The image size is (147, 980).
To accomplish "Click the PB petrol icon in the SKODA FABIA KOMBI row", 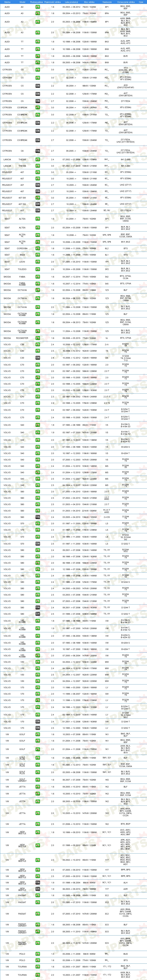I will (x=38, y=284).
